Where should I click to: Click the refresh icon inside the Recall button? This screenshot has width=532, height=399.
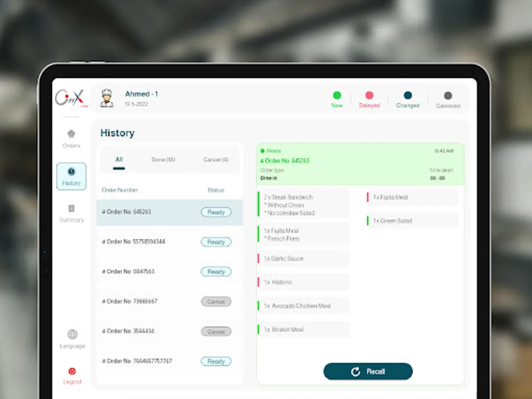pyautogui.click(x=355, y=372)
